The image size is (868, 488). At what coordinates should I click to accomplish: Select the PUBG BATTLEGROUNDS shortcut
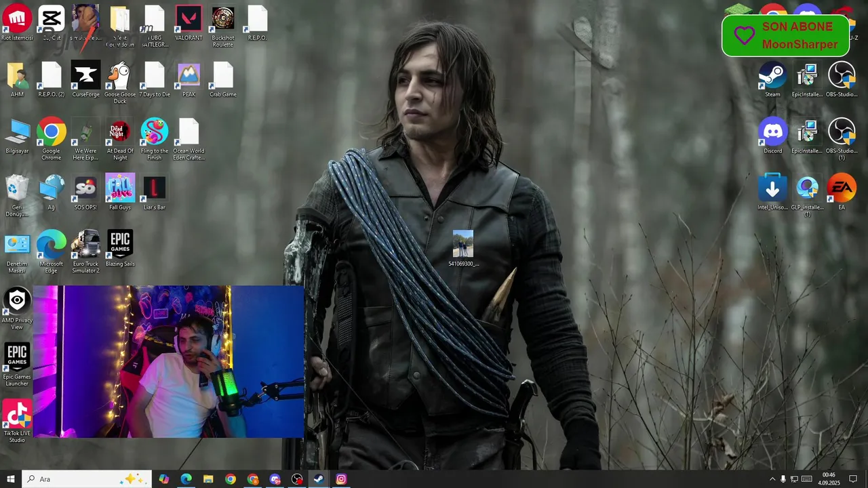(x=155, y=19)
